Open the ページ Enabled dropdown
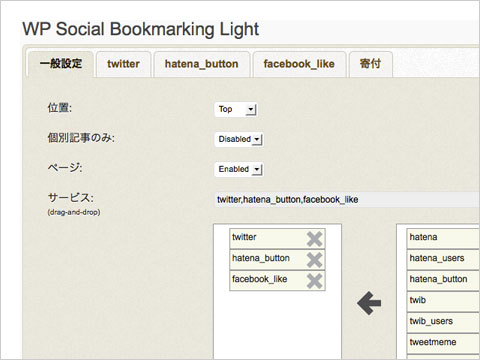 click(239, 169)
